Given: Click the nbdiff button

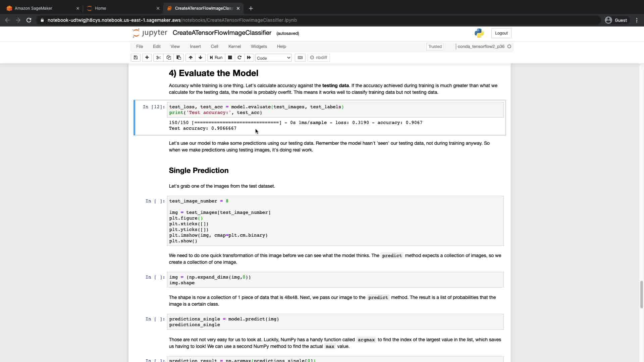Looking at the screenshot, I should click(319, 58).
